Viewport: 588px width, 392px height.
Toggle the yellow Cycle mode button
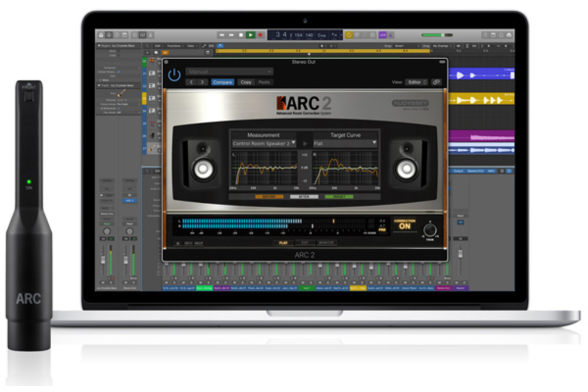[349, 35]
